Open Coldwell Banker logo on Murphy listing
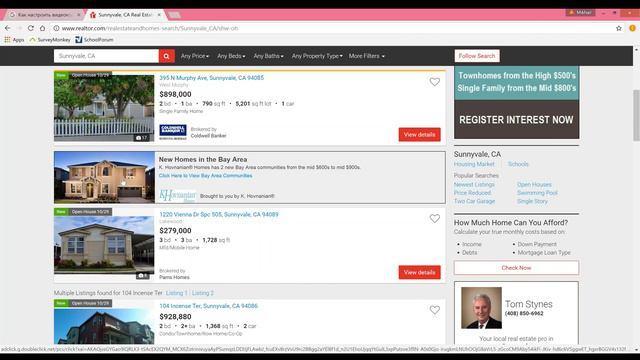This screenshot has width=640, height=360. click(173, 132)
